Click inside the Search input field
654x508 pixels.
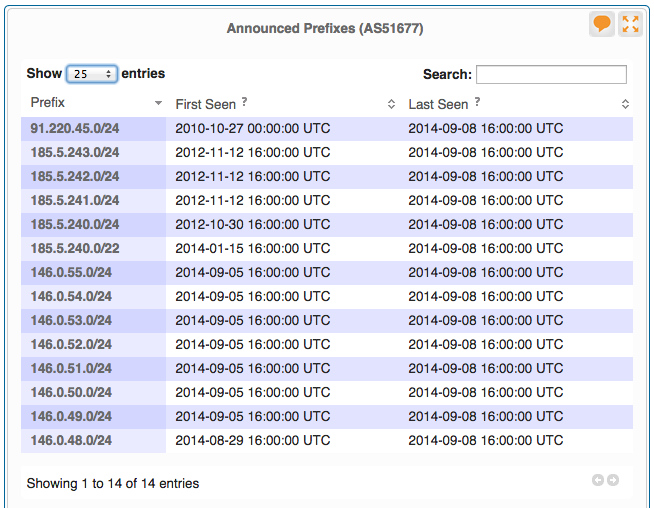click(x=551, y=74)
